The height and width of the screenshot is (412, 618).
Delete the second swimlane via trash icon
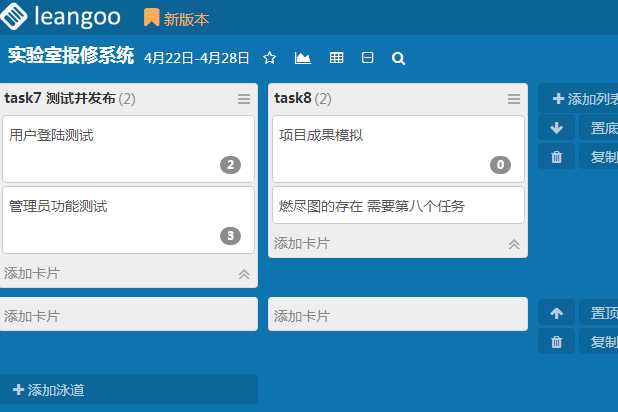(x=557, y=342)
